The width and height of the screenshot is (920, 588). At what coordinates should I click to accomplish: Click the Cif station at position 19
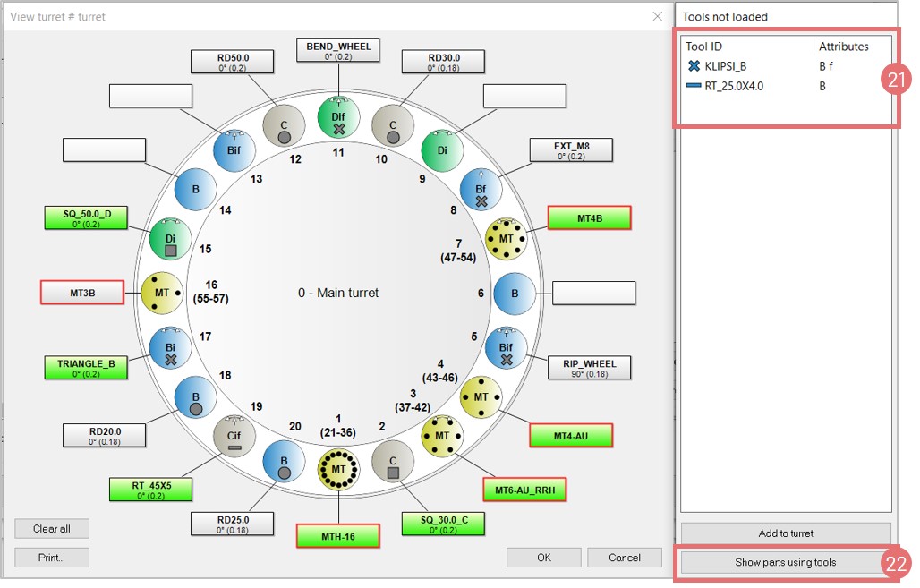click(234, 436)
